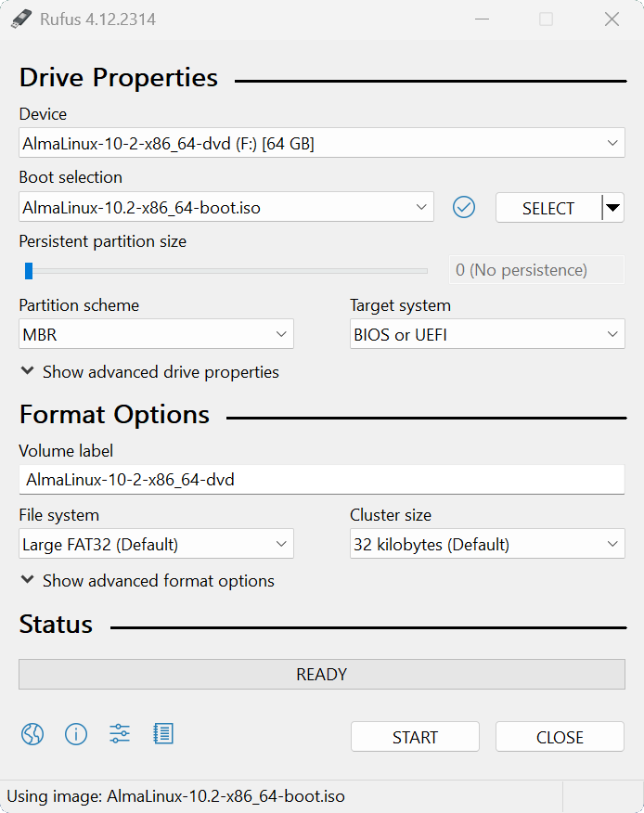Viewport: 644px width, 813px height.
Task: Click the Volume label input field
Action: point(321,479)
